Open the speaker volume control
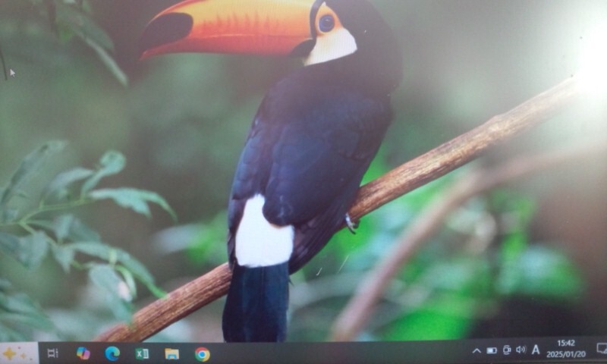Image resolution: width=607 pixels, height=364 pixels. coord(521,350)
